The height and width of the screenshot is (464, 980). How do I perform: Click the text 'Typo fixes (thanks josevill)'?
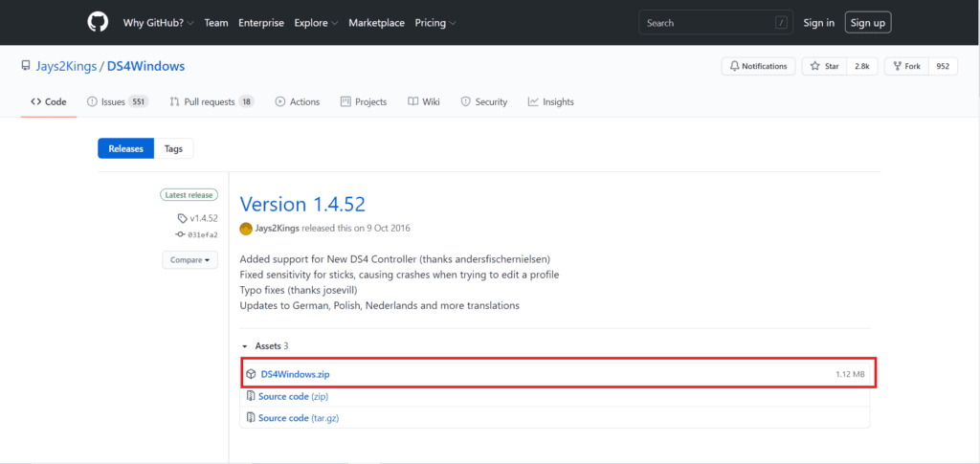click(299, 291)
